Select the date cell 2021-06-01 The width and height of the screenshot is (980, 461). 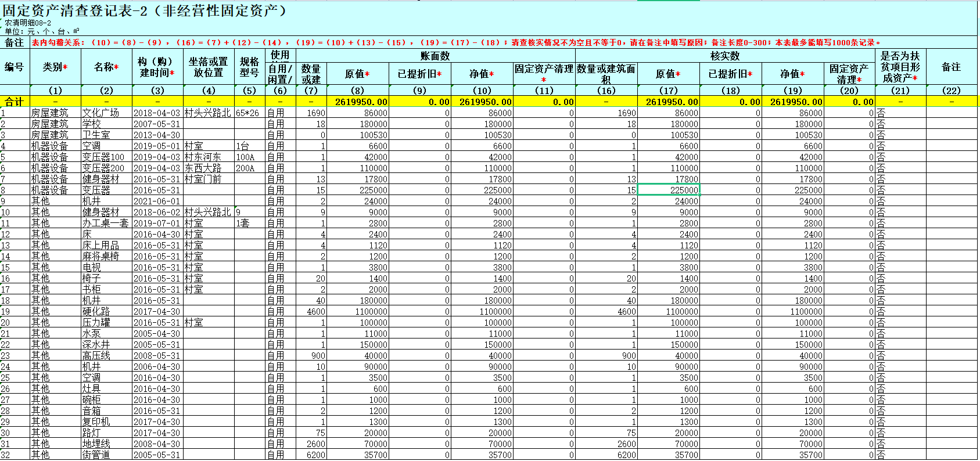point(157,201)
